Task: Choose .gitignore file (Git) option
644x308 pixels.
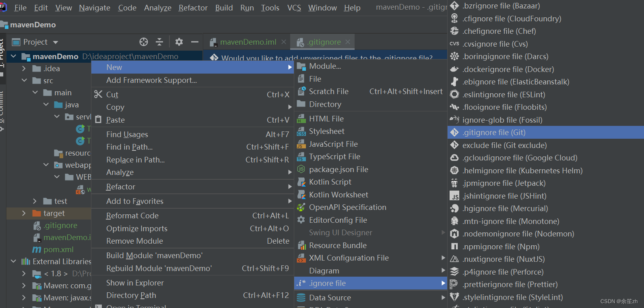Action: click(x=546, y=132)
